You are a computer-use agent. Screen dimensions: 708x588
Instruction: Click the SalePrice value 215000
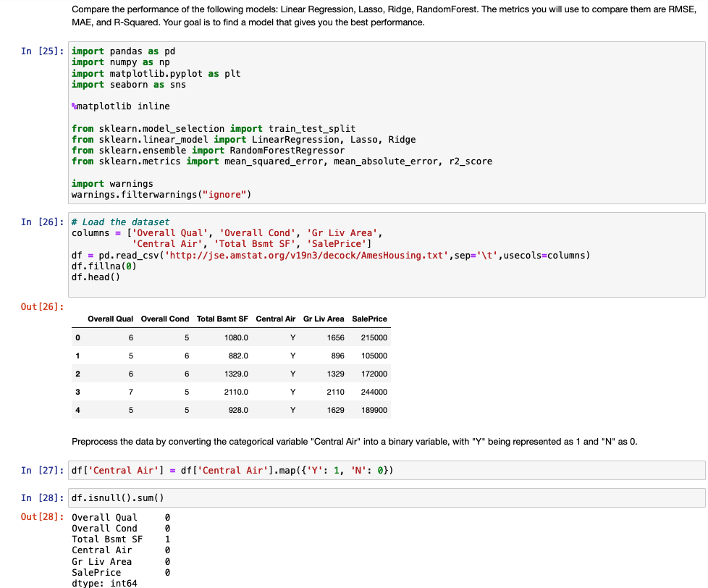(374, 337)
